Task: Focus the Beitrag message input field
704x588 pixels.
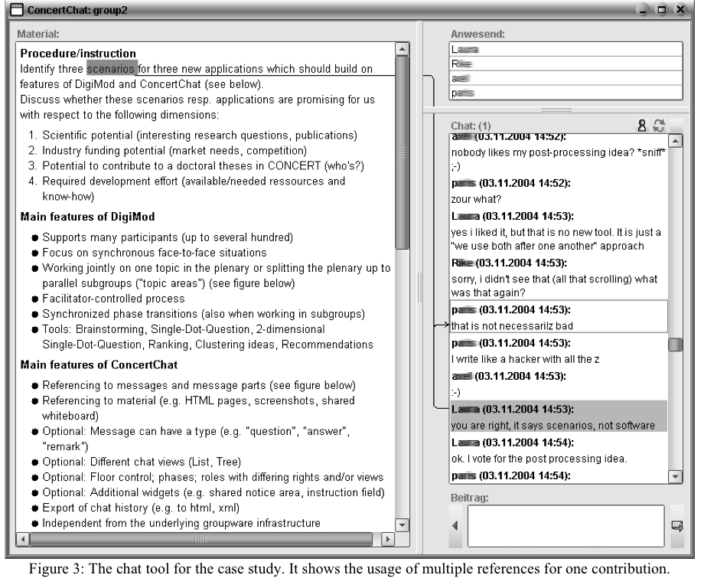Action: point(565,526)
